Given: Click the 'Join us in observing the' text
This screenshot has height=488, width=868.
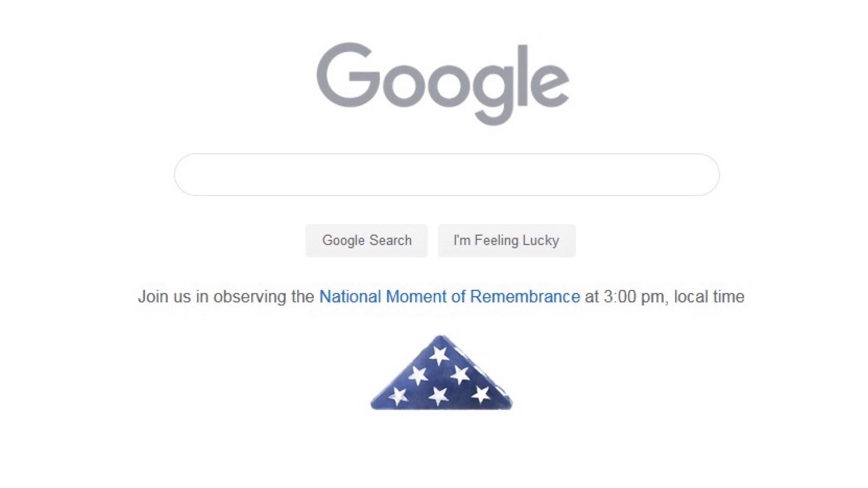Looking at the screenshot, I should coord(226,297).
